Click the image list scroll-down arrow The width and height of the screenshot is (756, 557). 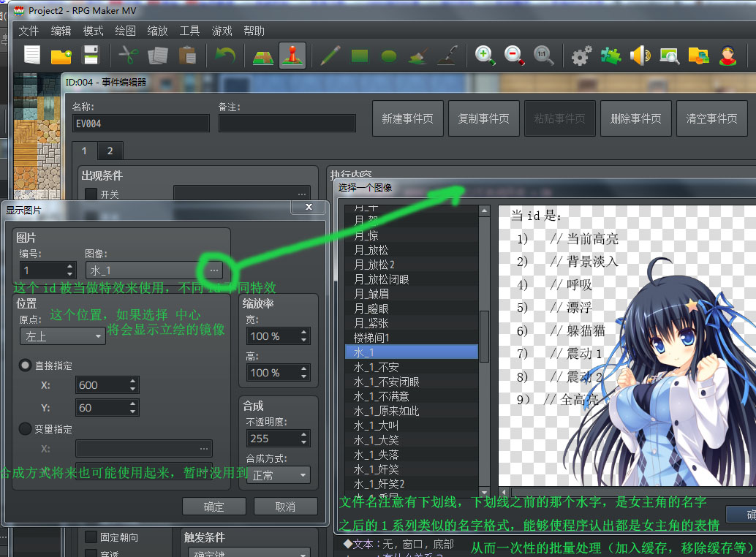[x=484, y=491]
